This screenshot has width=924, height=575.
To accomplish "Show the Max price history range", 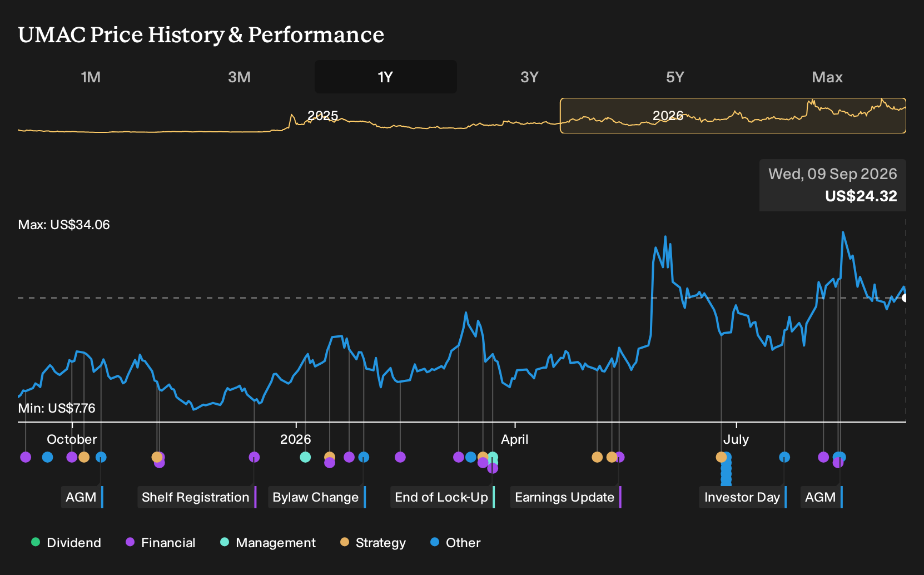I will tap(827, 77).
